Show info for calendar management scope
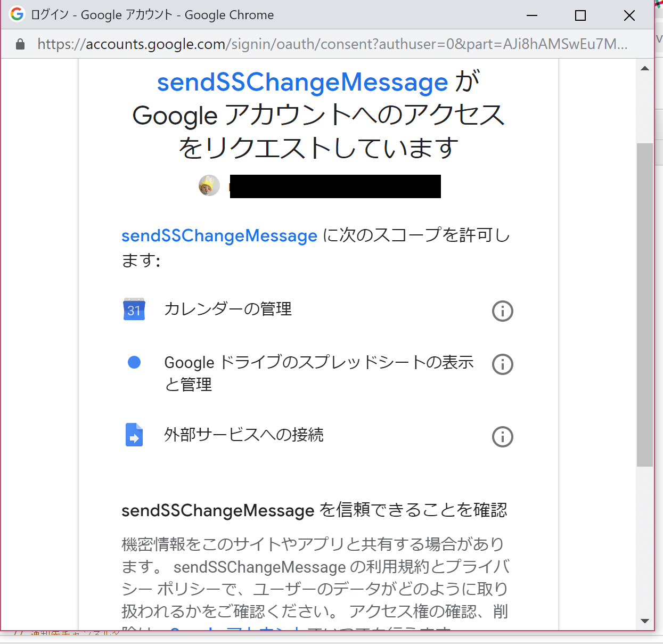The width and height of the screenshot is (663, 644). click(502, 311)
